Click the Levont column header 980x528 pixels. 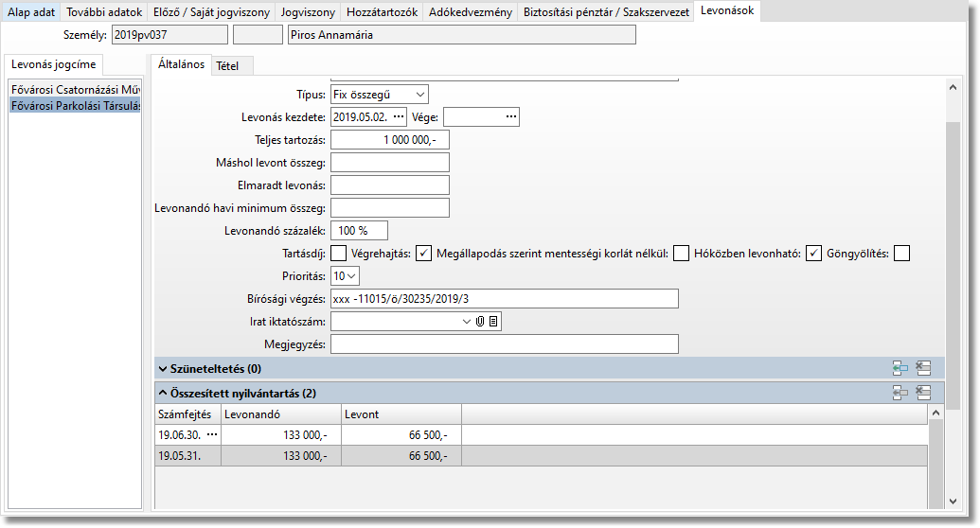pos(401,414)
